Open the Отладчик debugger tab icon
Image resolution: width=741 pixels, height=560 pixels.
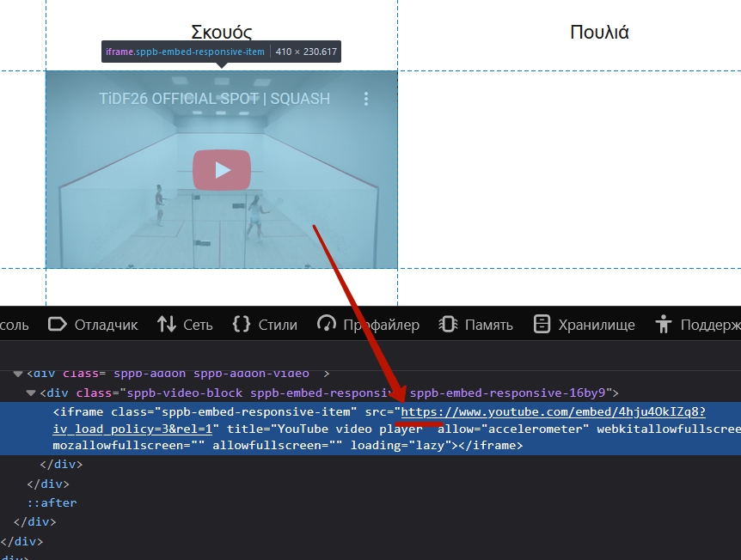tap(58, 324)
